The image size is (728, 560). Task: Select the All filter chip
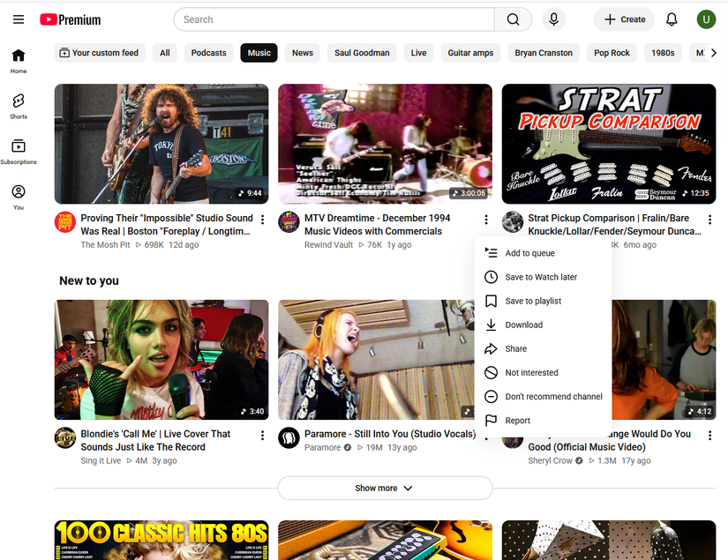coord(165,53)
